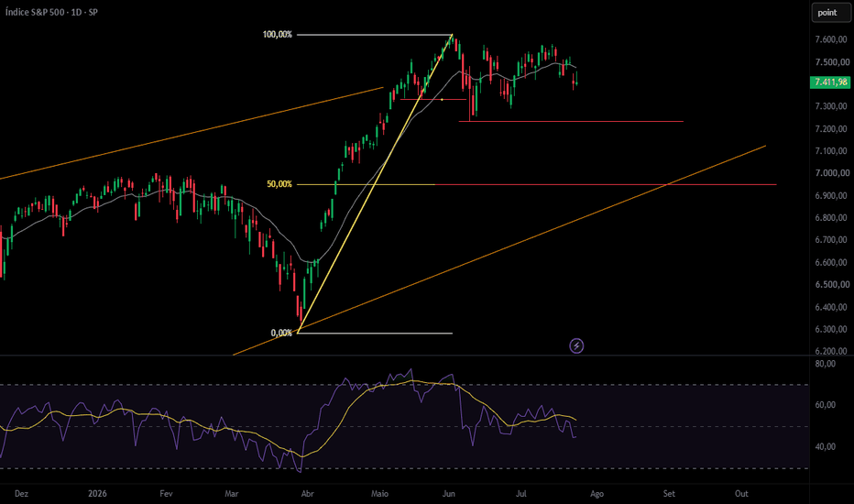Viewport: 854px width, 504px height.
Task: Click the 2026 label on time axis
Action: tap(97, 494)
